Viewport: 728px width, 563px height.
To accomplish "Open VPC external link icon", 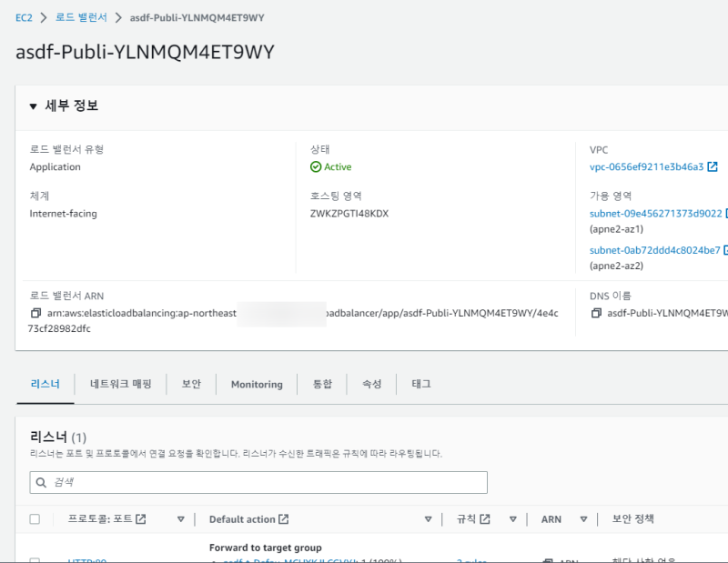I will (x=713, y=167).
